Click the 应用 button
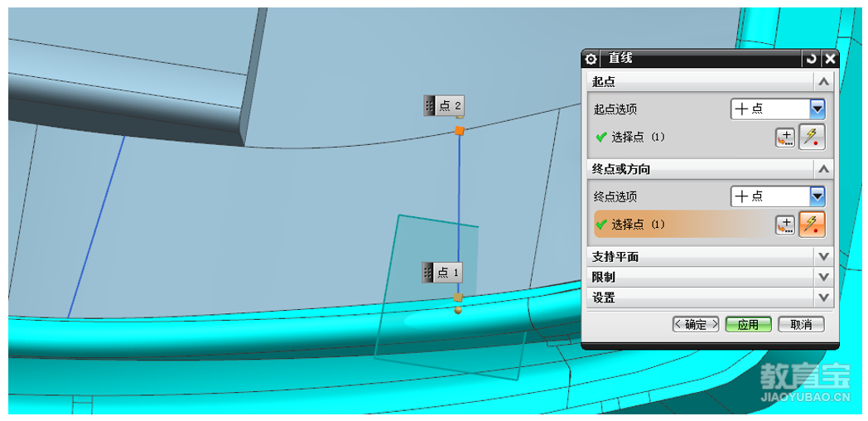 pos(748,325)
